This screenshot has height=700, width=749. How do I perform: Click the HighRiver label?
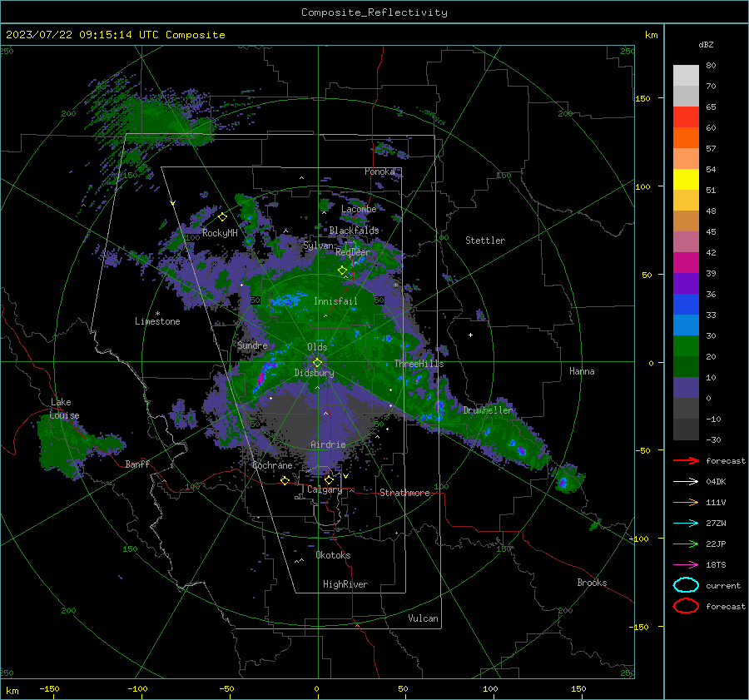click(345, 584)
